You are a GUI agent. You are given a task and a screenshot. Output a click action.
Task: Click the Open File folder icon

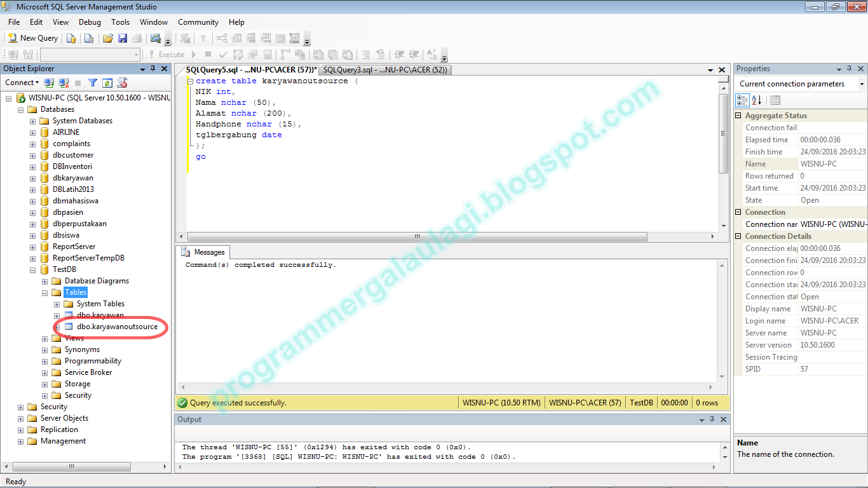point(107,38)
